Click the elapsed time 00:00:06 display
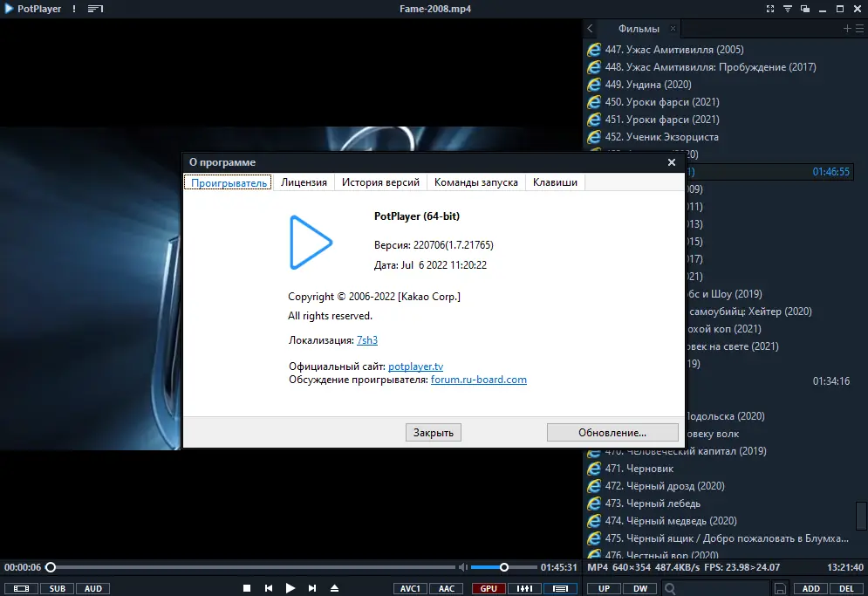868x596 pixels. coord(23,567)
